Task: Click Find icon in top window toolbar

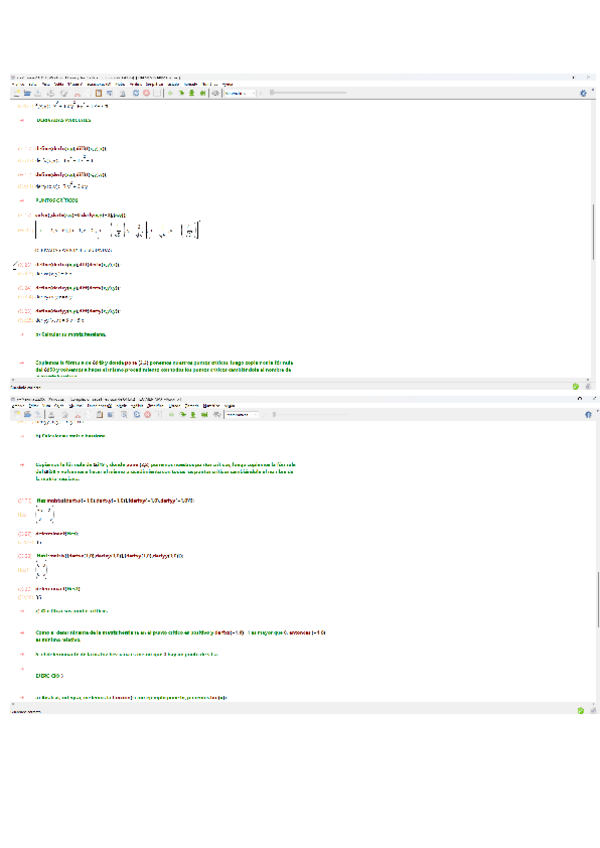Action: tap(123, 93)
